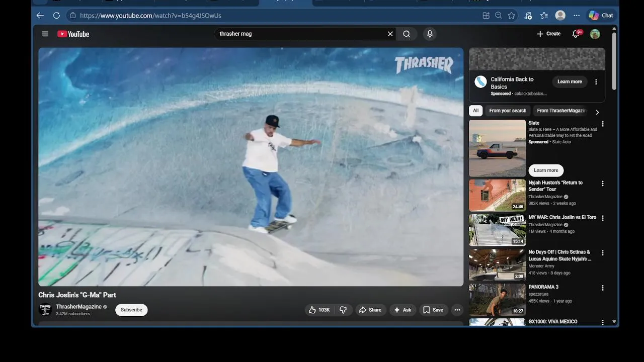Image resolution: width=644 pixels, height=362 pixels.
Task: Open options for the Slate ad
Action: click(602, 124)
